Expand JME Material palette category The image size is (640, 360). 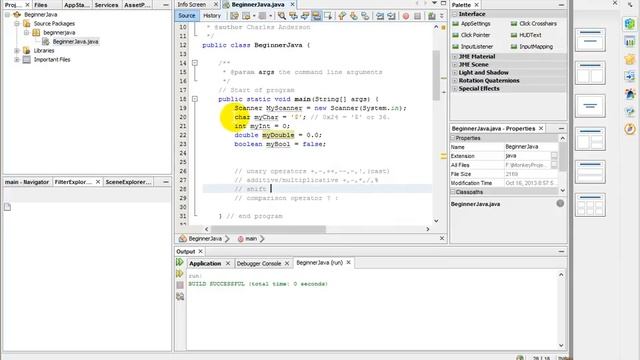click(x=455, y=56)
